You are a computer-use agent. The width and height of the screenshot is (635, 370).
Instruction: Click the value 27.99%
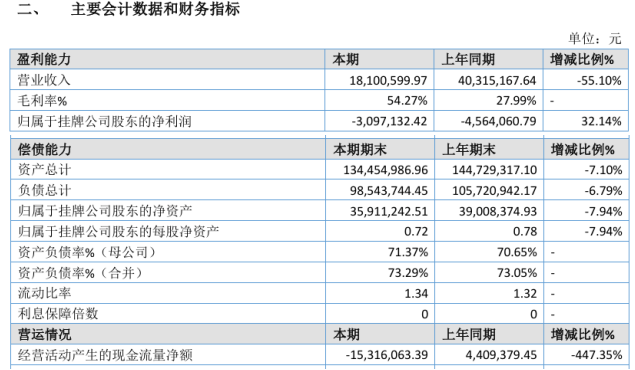point(516,101)
